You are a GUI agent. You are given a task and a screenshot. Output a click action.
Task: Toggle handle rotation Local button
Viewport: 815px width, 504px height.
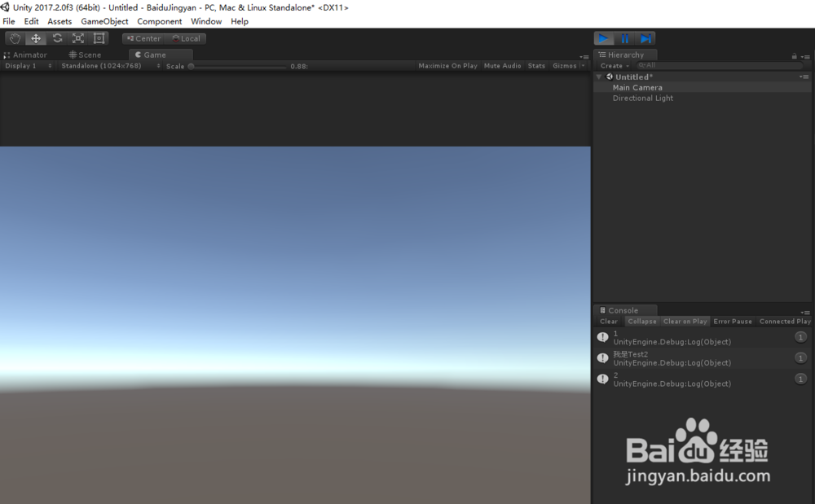tap(186, 38)
